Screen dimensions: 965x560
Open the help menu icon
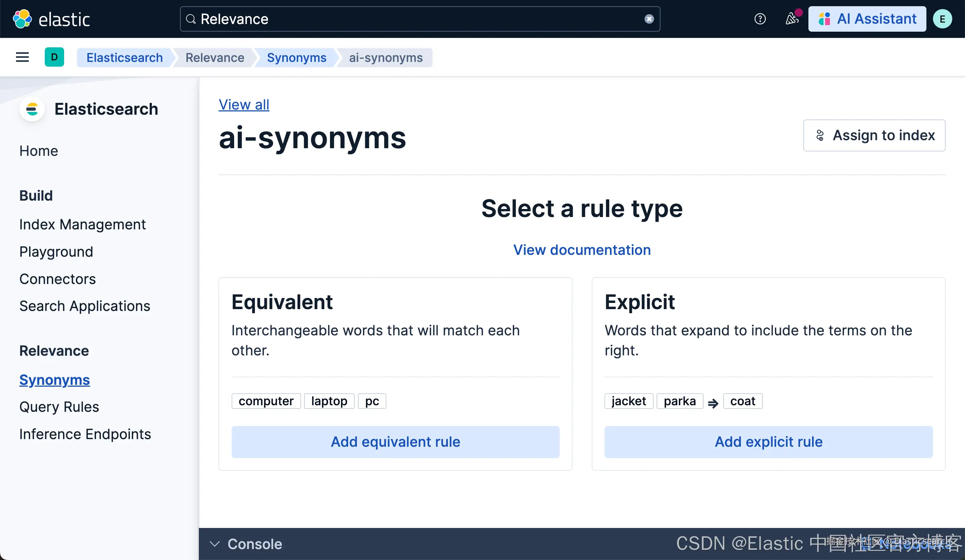point(760,19)
